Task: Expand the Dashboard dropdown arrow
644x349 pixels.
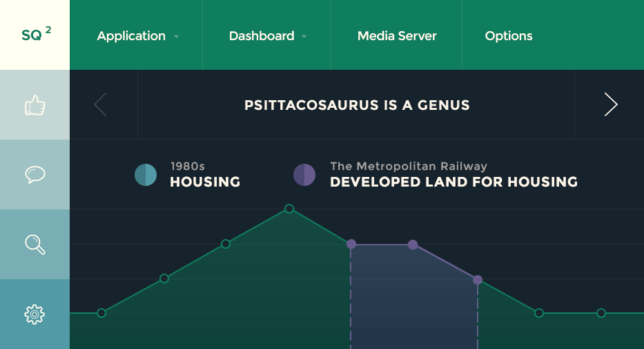Action: (x=304, y=37)
